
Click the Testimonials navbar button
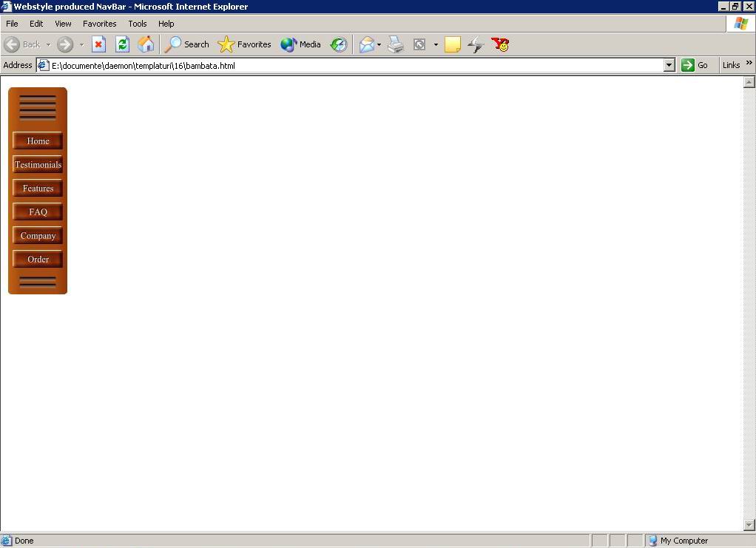point(38,164)
